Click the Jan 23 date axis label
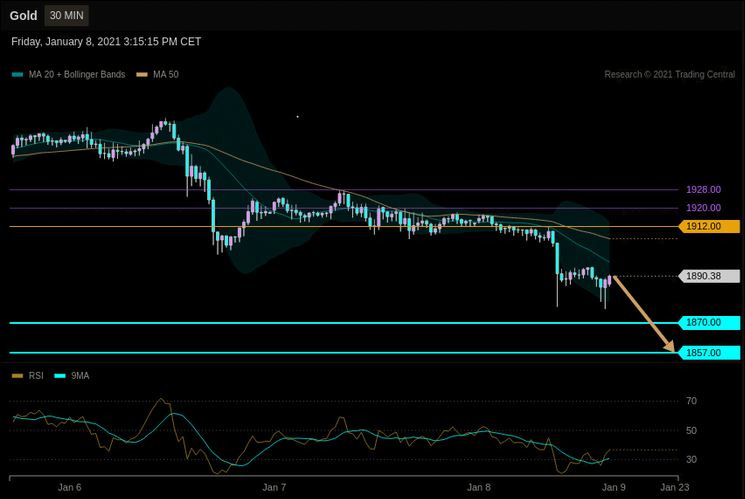The width and height of the screenshot is (745, 499). 675,487
